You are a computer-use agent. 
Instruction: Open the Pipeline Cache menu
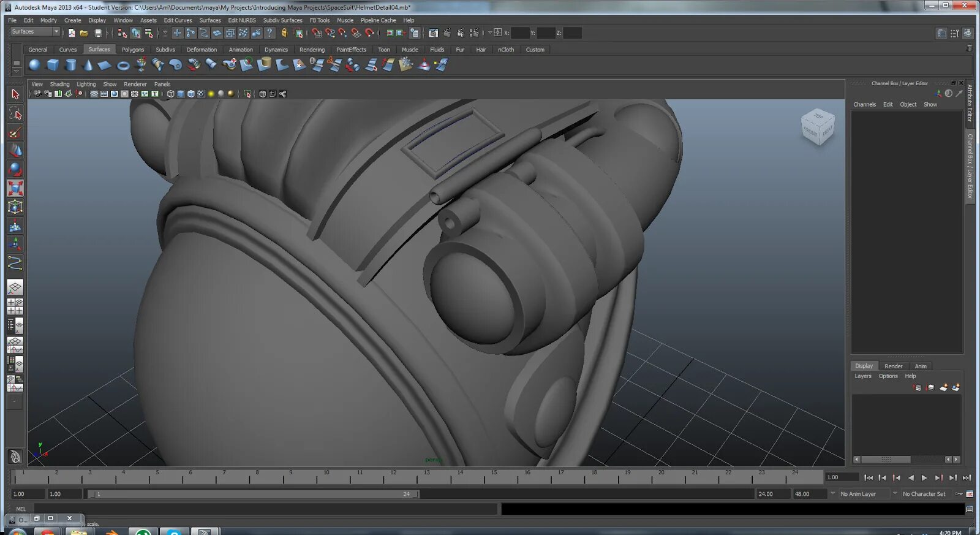pyautogui.click(x=379, y=20)
